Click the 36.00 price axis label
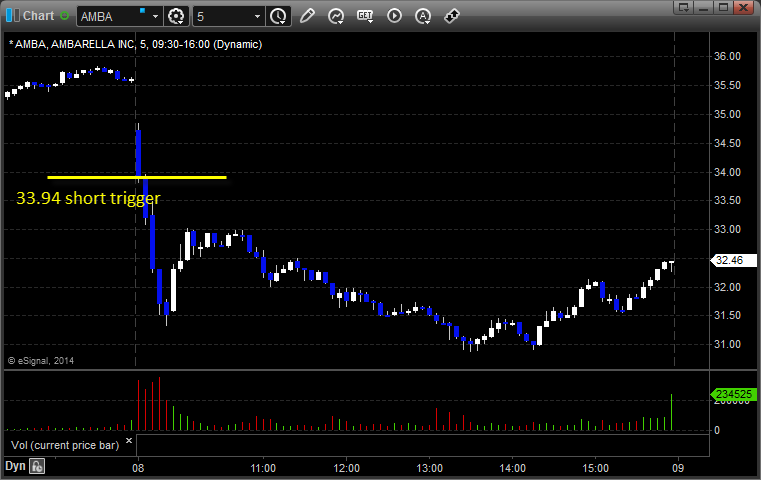 (727, 56)
